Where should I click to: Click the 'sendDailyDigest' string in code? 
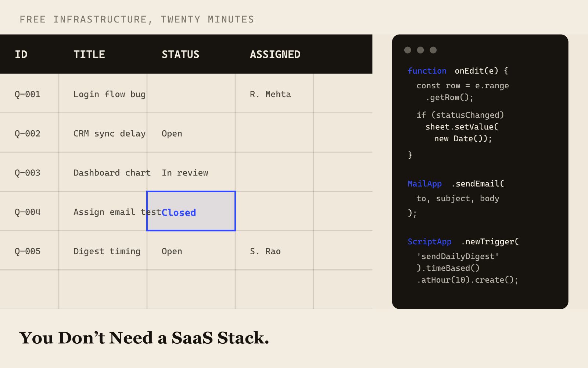point(458,256)
